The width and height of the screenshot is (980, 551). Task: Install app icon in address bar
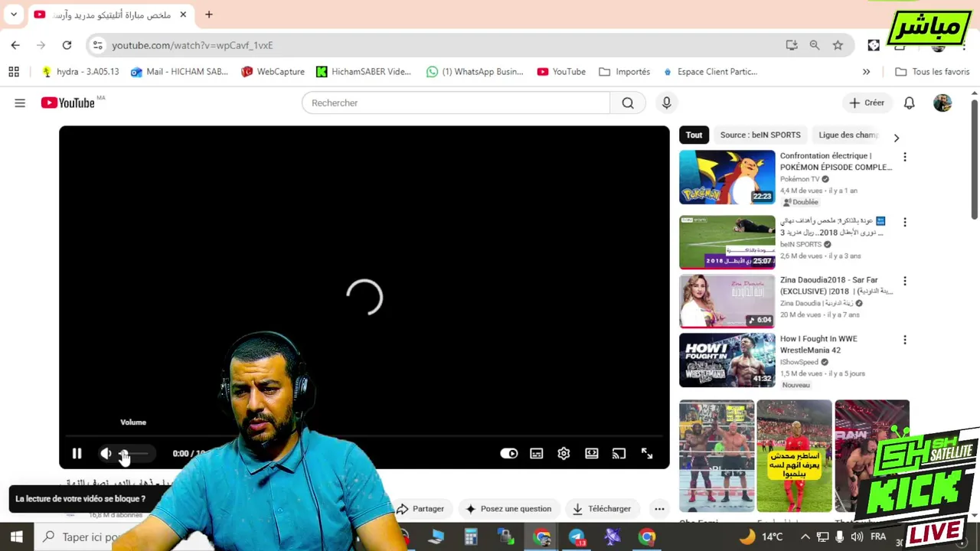[792, 45]
